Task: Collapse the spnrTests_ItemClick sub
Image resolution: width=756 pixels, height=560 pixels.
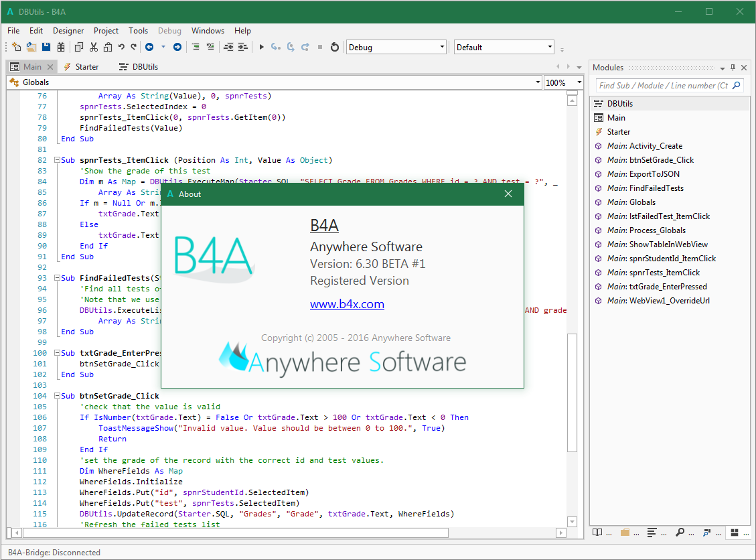Action: (x=57, y=159)
